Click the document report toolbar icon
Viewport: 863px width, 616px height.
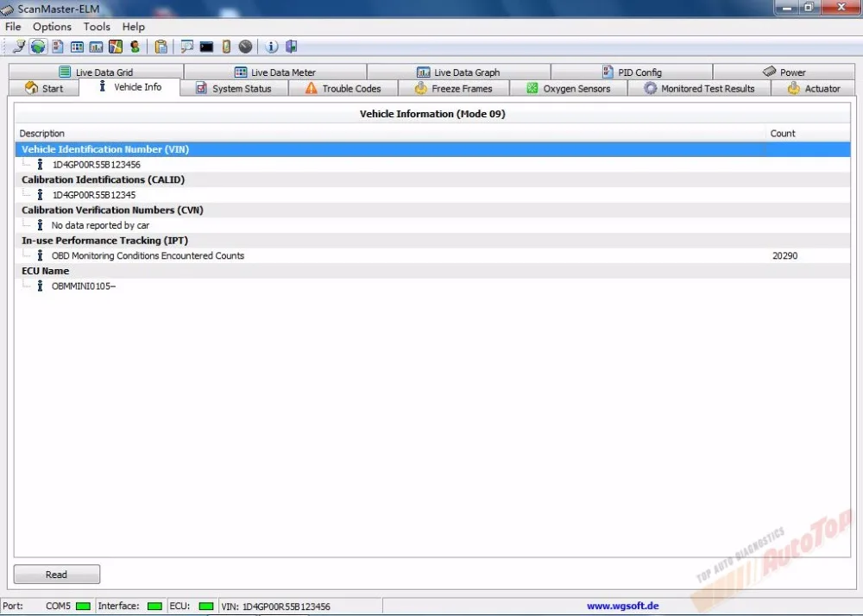tap(57, 47)
